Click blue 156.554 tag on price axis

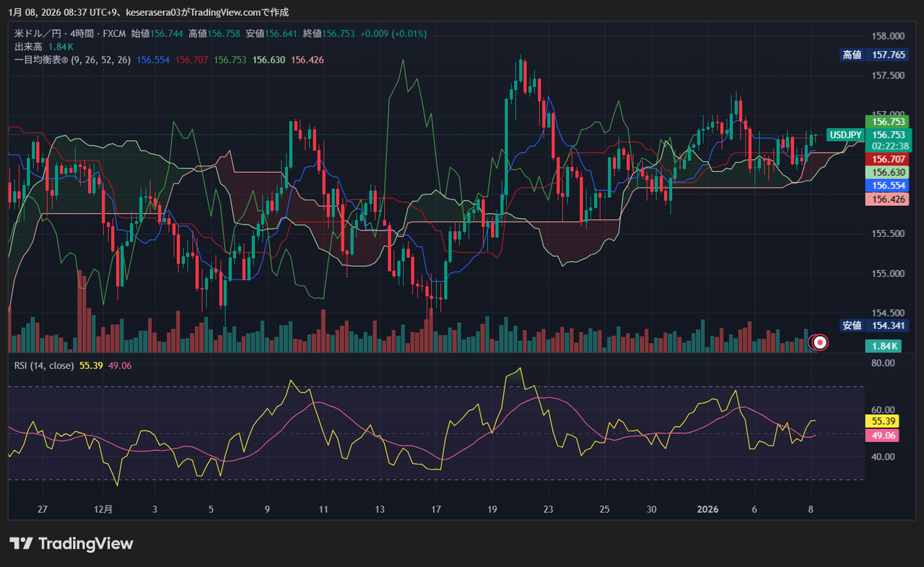(888, 186)
